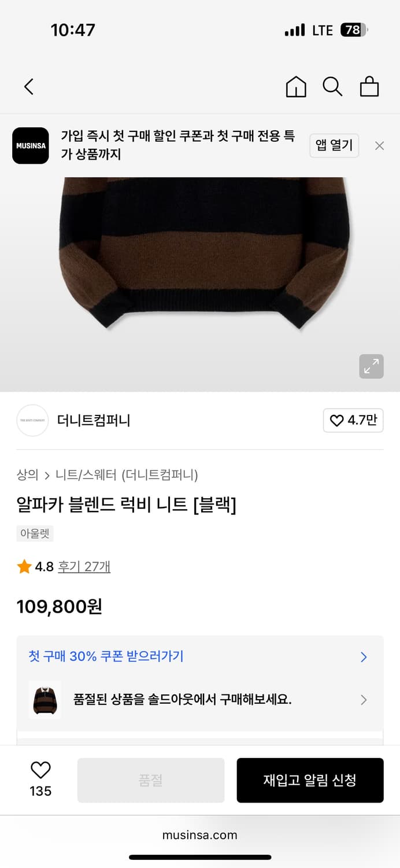This screenshot has height=868, width=400.
Task: Navigate to the 상의 category
Action: point(26,474)
